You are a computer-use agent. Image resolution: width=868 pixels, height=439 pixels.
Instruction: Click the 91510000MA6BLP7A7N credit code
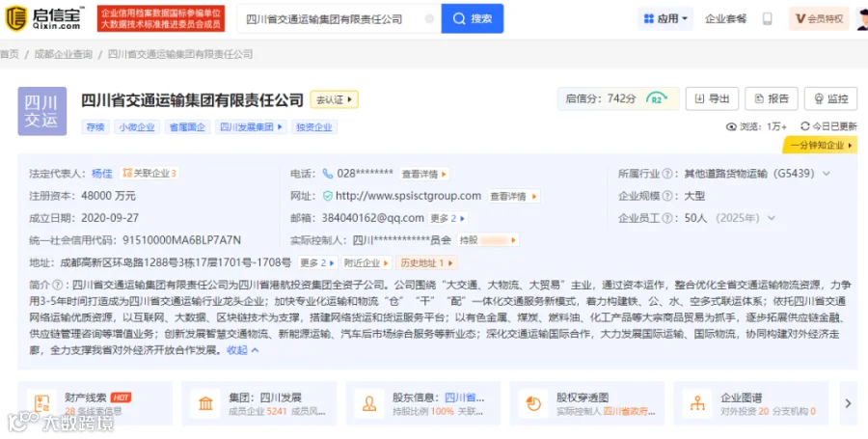[x=181, y=240]
